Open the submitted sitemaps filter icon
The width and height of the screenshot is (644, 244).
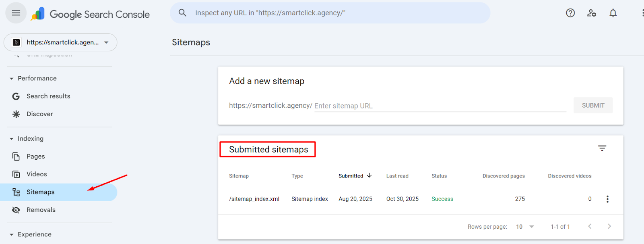[602, 148]
